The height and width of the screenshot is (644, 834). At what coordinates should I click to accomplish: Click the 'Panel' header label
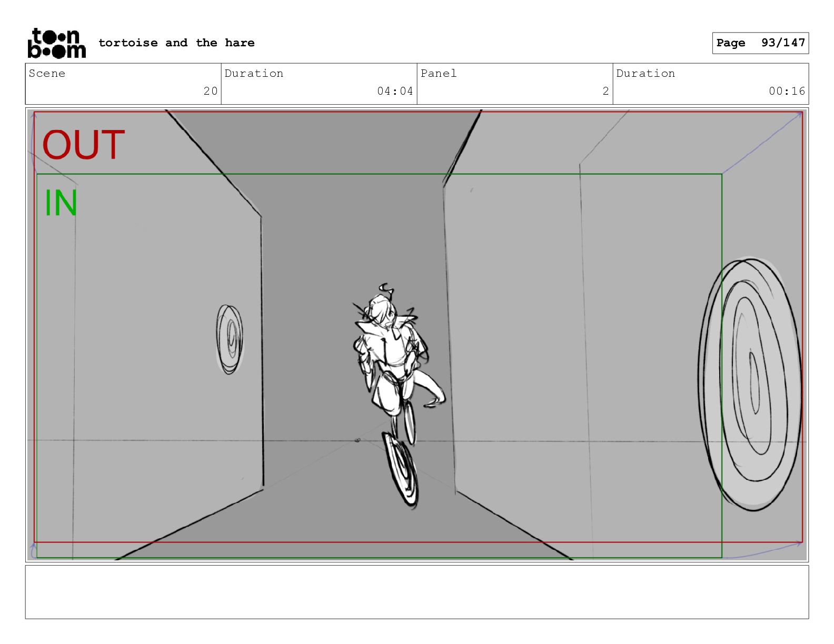point(439,74)
